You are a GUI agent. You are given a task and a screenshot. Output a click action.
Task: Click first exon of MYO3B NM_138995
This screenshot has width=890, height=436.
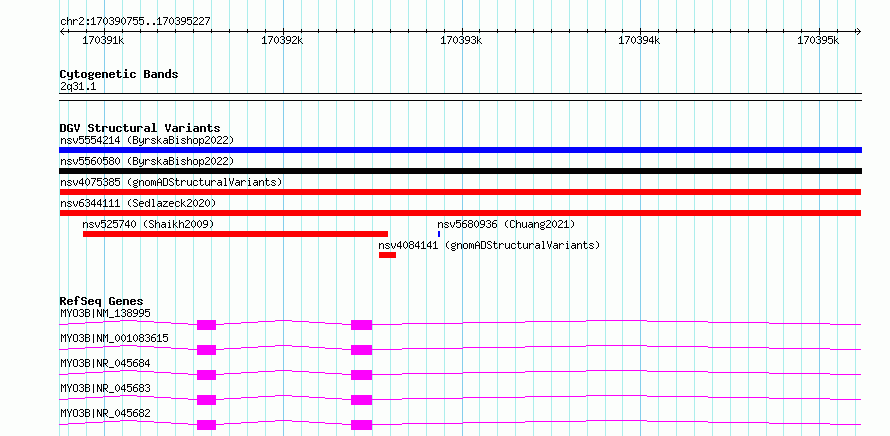point(207,325)
